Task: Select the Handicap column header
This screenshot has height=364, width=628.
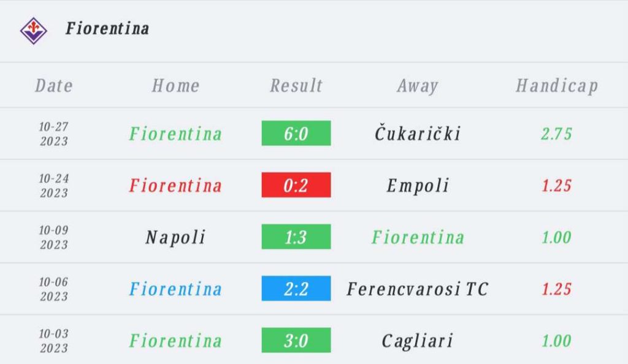Action: 557,86
